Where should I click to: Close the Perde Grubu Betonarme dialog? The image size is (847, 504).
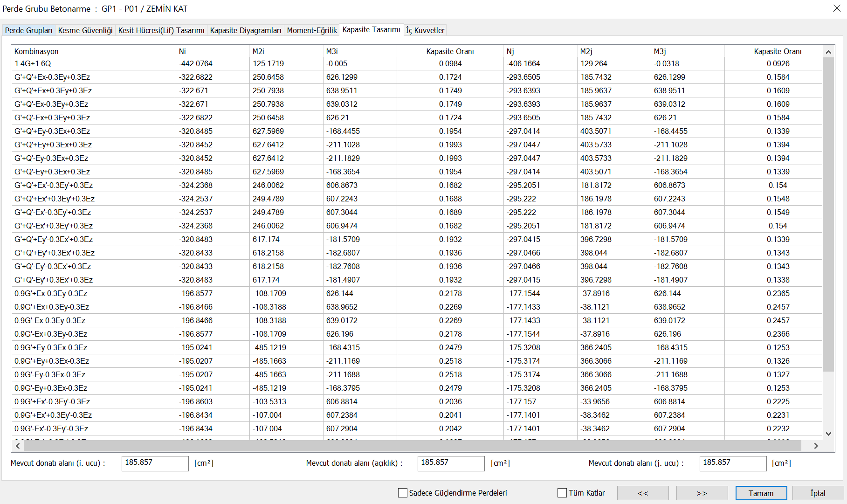836,8
